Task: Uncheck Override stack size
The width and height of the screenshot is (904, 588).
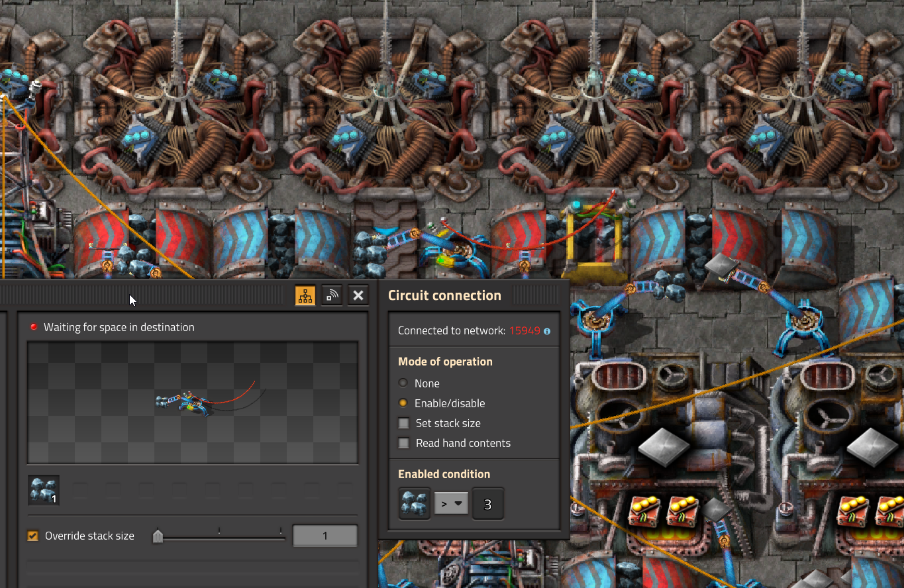Action: pyautogui.click(x=33, y=536)
